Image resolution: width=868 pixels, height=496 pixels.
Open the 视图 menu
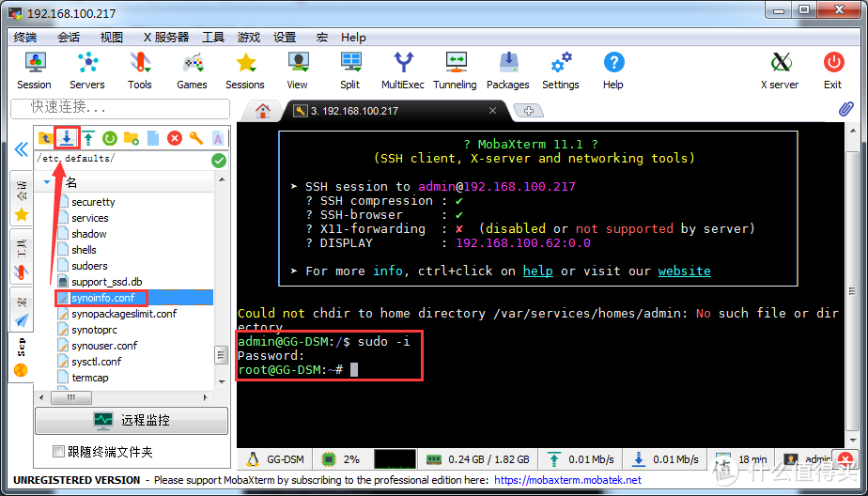tap(112, 37)
